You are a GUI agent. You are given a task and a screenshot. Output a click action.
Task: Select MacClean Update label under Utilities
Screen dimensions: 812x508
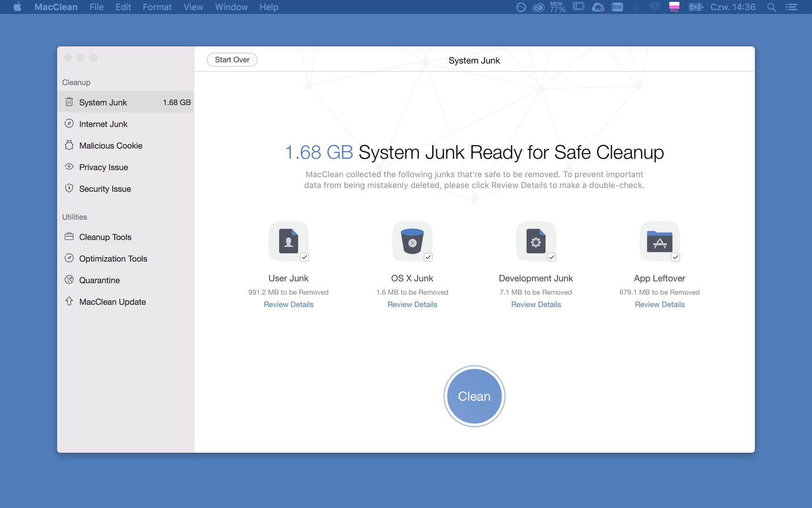click(112, 301)
